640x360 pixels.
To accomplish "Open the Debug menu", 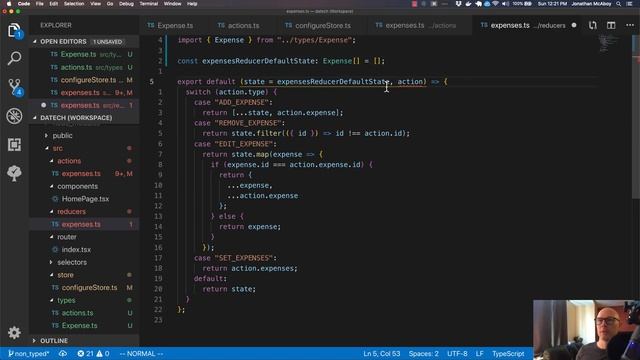I will [126, 4].
